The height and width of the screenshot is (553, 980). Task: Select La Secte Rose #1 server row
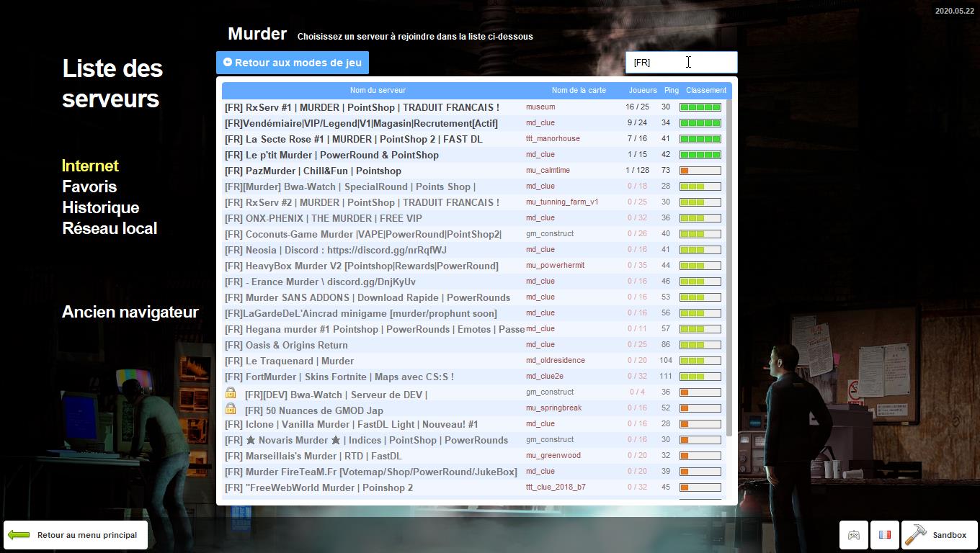tap(353, 139)
